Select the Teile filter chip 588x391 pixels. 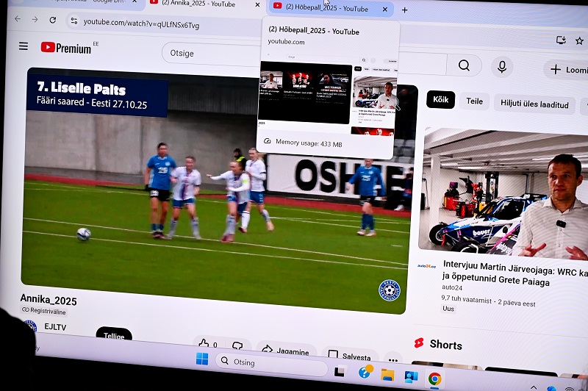click(475, 101)
